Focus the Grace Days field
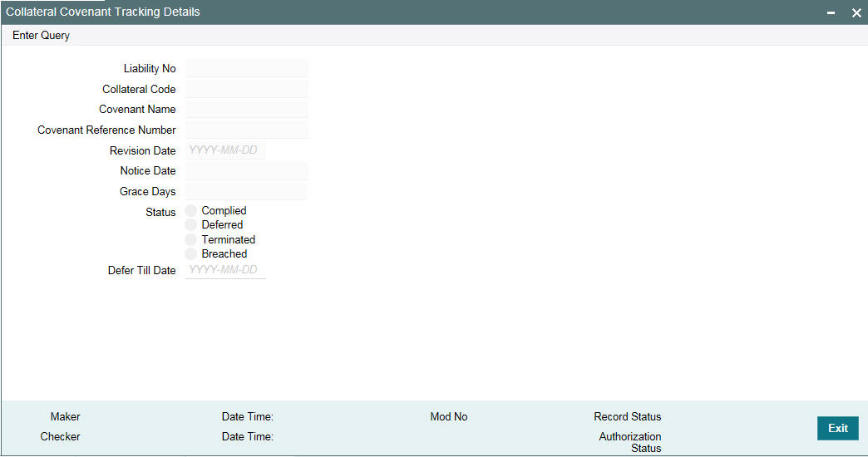This screenshot has height=457, width=868. 246,191
